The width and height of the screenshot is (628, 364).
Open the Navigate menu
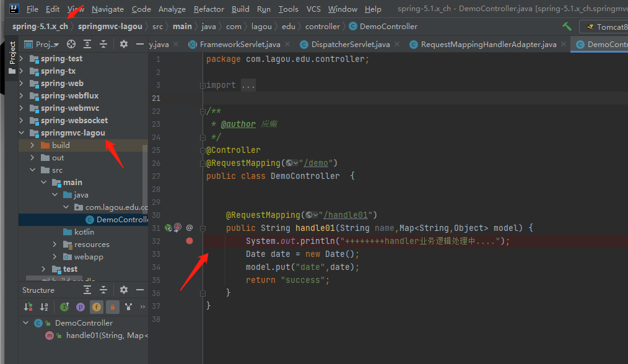107,9
